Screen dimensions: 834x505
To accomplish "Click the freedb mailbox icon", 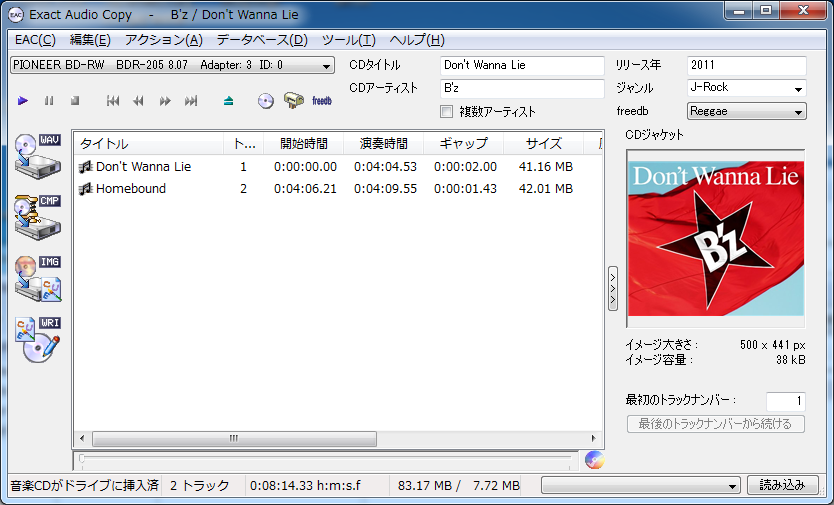I will pyautogui.click(x=294, y=100).
